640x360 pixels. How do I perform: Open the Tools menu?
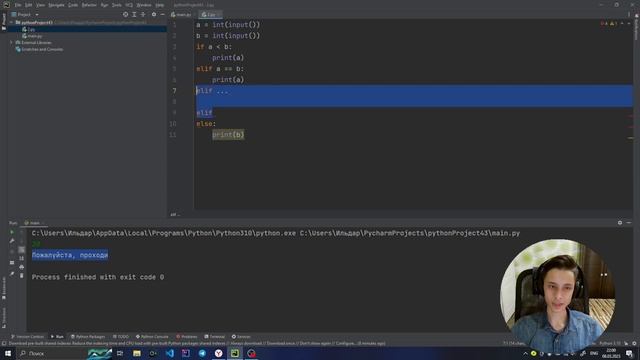pos(117,5)
